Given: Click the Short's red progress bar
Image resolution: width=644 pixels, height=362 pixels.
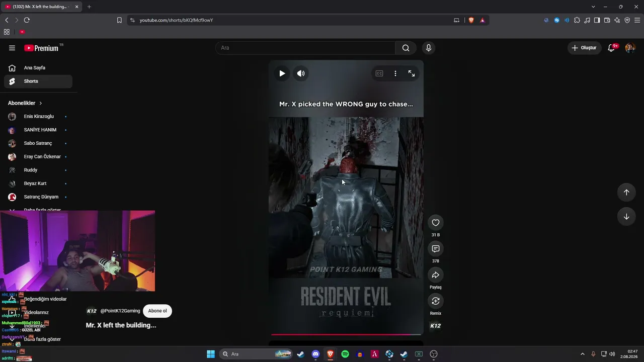Looking at the screenshot, I should (x=346, y=334).
